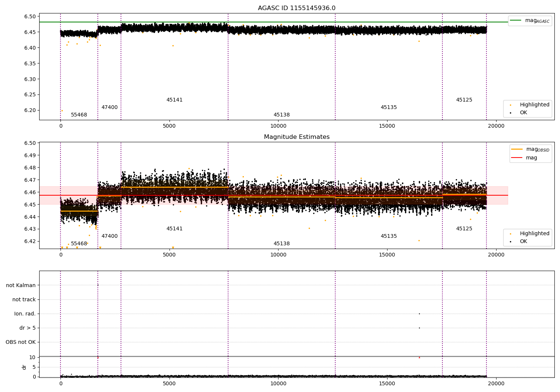
Task: Select Highlighted marker in top plot legend
Action: point(510,105)
